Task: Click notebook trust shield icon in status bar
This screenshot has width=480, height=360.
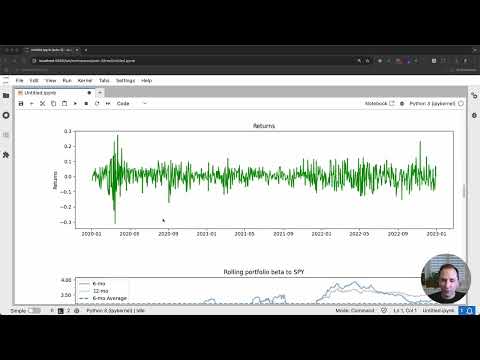Action: pos(384,311)
